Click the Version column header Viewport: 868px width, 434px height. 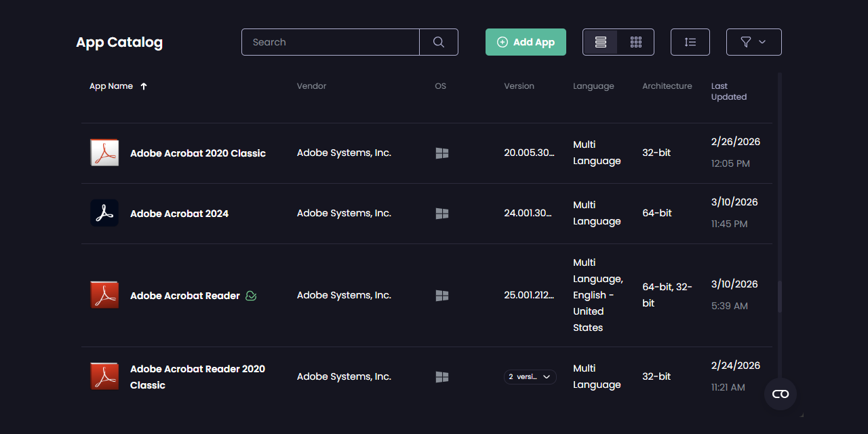coord(519,86)
